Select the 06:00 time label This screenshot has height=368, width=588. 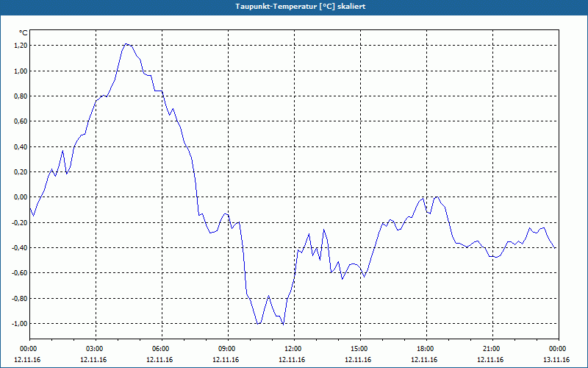coord(162,349)
